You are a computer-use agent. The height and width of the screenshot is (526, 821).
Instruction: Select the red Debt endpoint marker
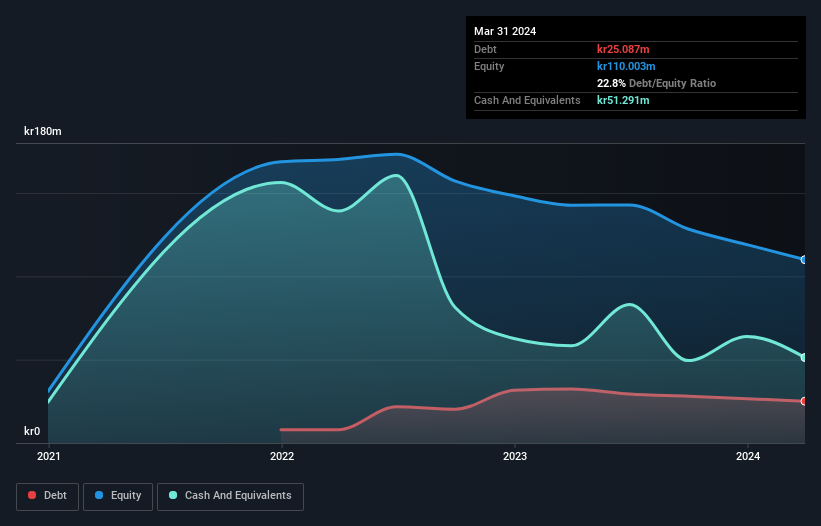click(804, 401)
